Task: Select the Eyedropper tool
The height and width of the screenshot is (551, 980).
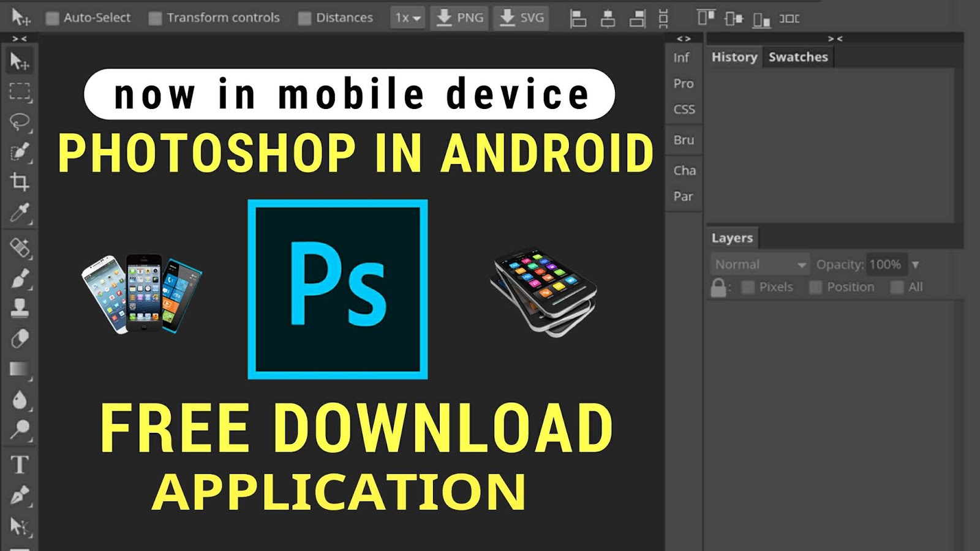Action: click(20, 212)
